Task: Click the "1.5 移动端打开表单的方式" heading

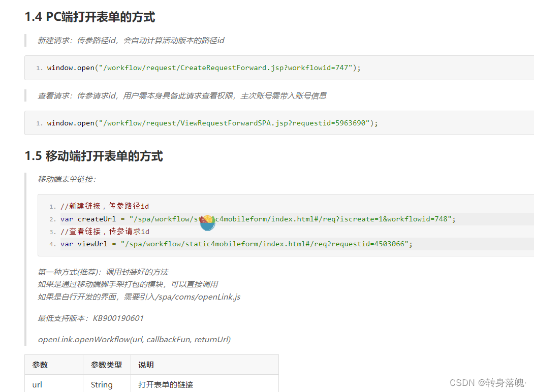Action: click(x=93, y=156)
